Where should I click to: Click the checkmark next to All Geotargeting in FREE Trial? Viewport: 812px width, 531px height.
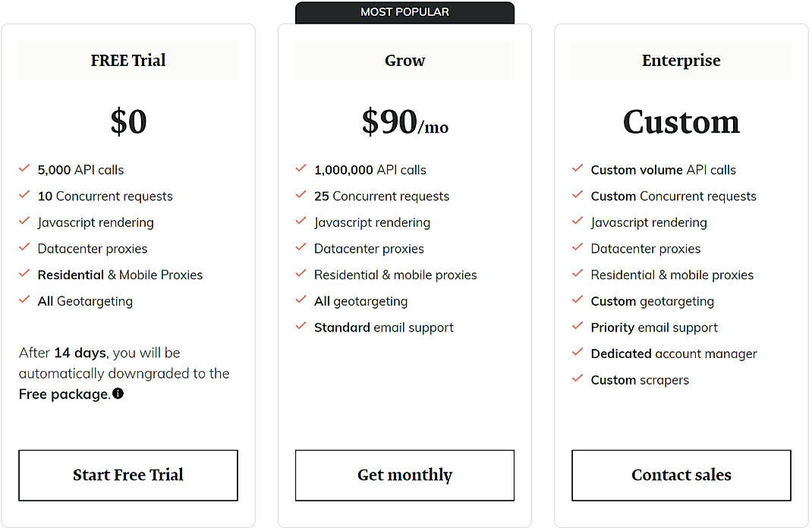24,300
